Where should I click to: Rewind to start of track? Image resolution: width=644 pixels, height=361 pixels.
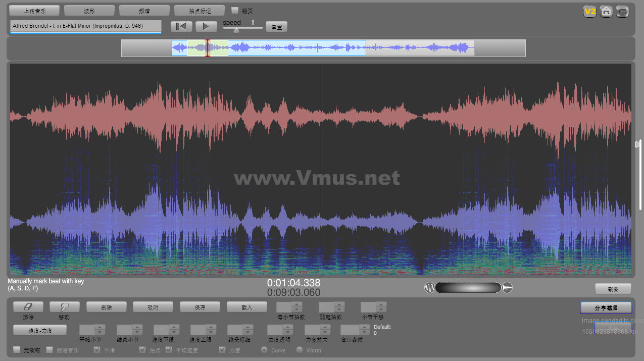click(181, 27)
